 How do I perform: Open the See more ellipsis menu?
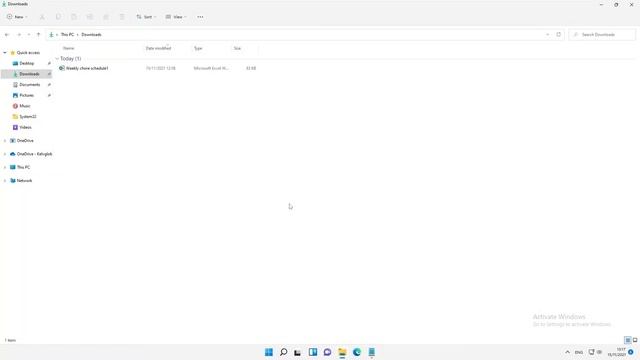[x=200, y=17]
